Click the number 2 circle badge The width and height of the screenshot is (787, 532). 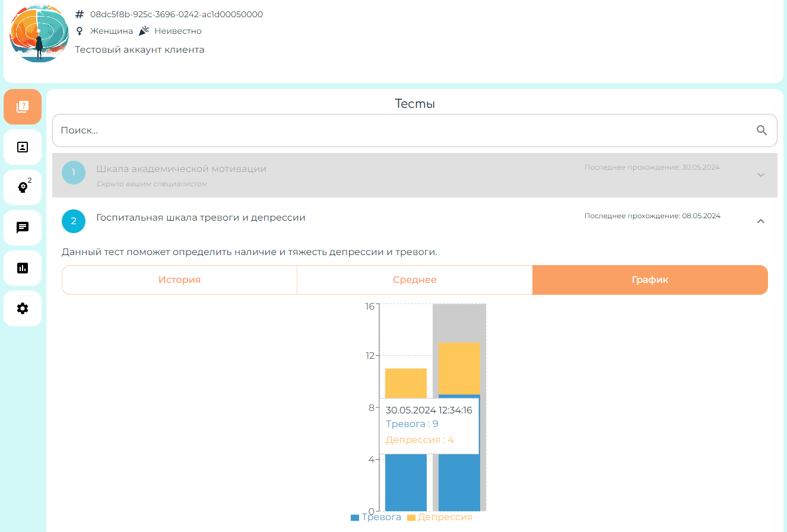click(x=74, y=221)
